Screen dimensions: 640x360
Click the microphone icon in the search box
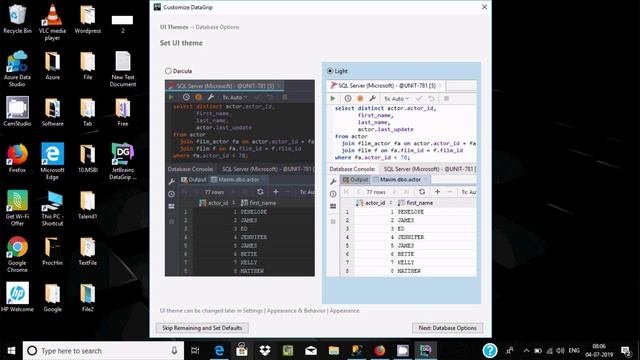[x=174, y=351]
